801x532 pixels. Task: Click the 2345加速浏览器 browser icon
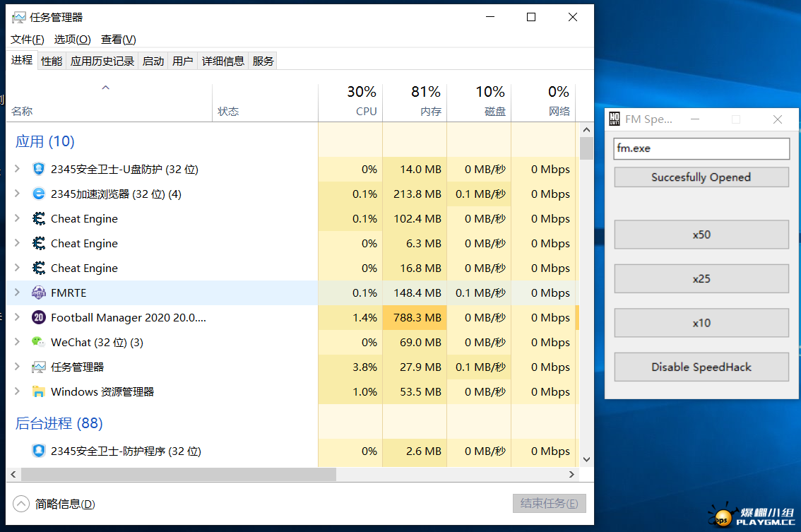point(39,194)
